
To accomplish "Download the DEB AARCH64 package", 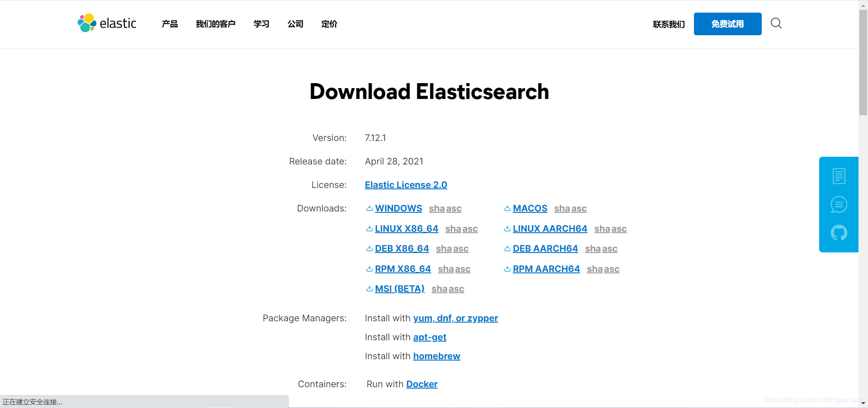I will [x=545, y=249].
